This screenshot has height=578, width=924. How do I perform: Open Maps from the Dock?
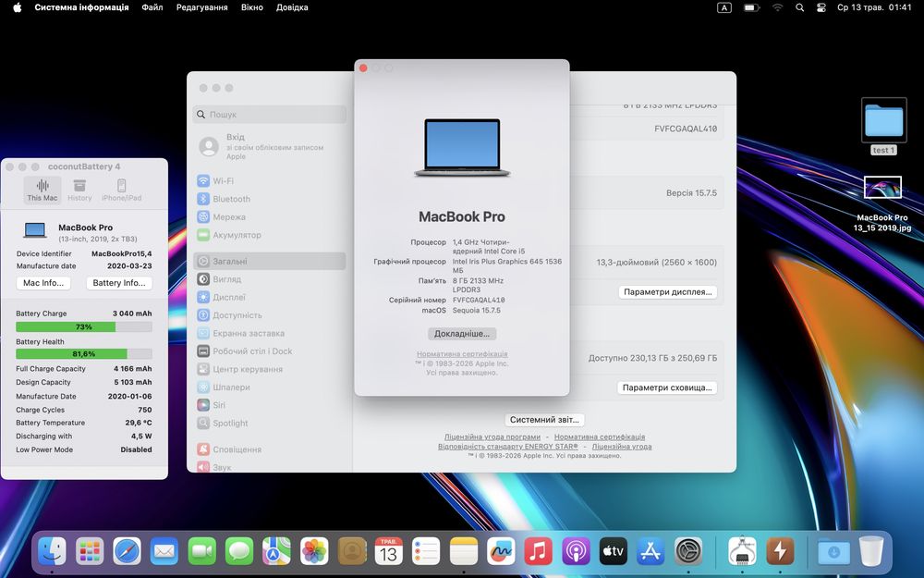277,551
